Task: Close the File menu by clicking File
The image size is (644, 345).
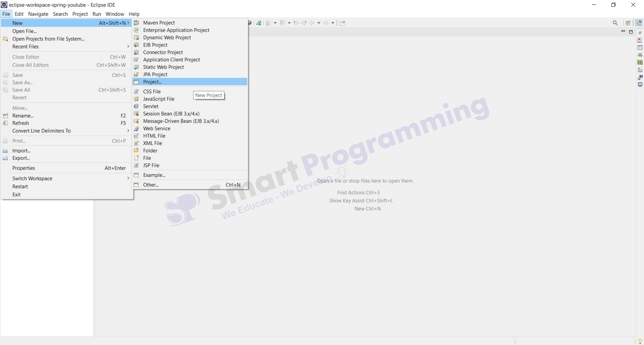Action: pyautogui.click(x=6, y=14)
